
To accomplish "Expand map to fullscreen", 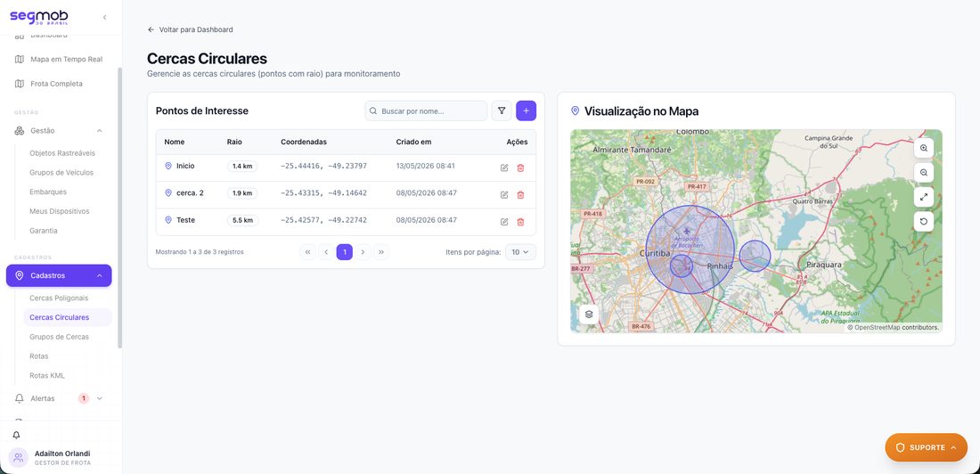I will 924,197.
